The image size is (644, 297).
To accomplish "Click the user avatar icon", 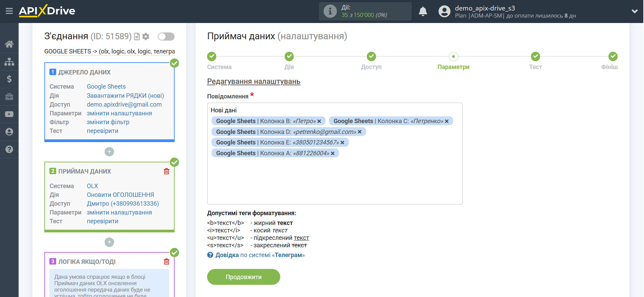I will click(444, 12).
